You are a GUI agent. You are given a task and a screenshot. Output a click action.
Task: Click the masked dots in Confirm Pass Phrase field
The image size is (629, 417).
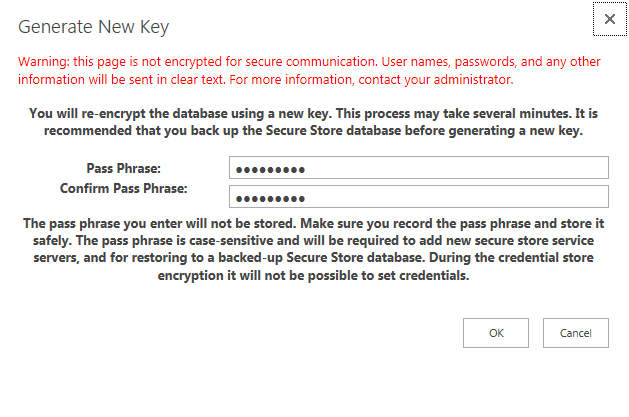click(x=270, y=199)
